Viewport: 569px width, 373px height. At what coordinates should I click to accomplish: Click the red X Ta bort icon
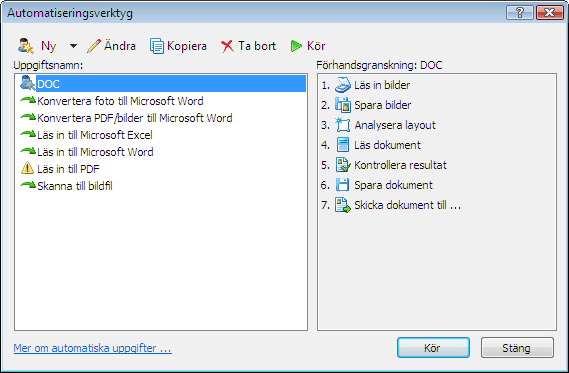pyautogui.click(x=227, y=46)
